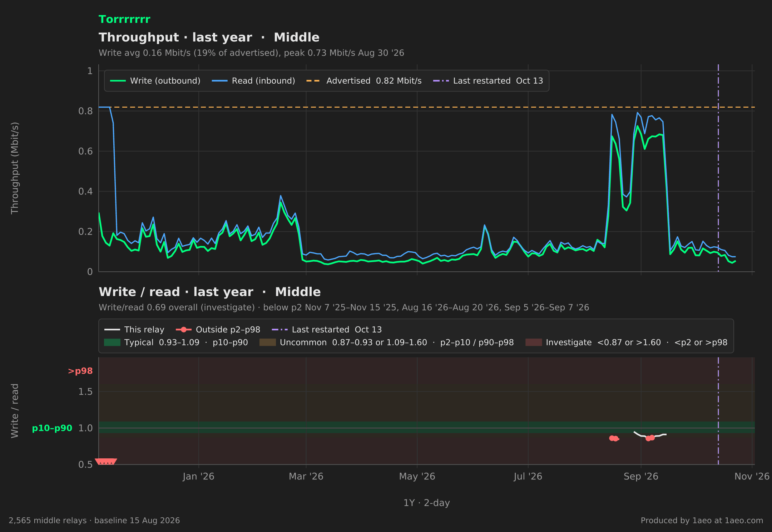This screenshot has height=532, width=772.
Task: Click the Write avg 0.16 Mbit/s subtitle
Action: 251,53
